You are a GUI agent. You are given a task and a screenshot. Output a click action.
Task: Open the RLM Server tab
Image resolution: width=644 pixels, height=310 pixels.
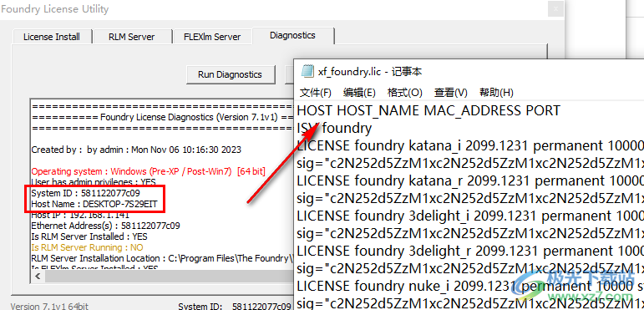[x=131, y=37]
